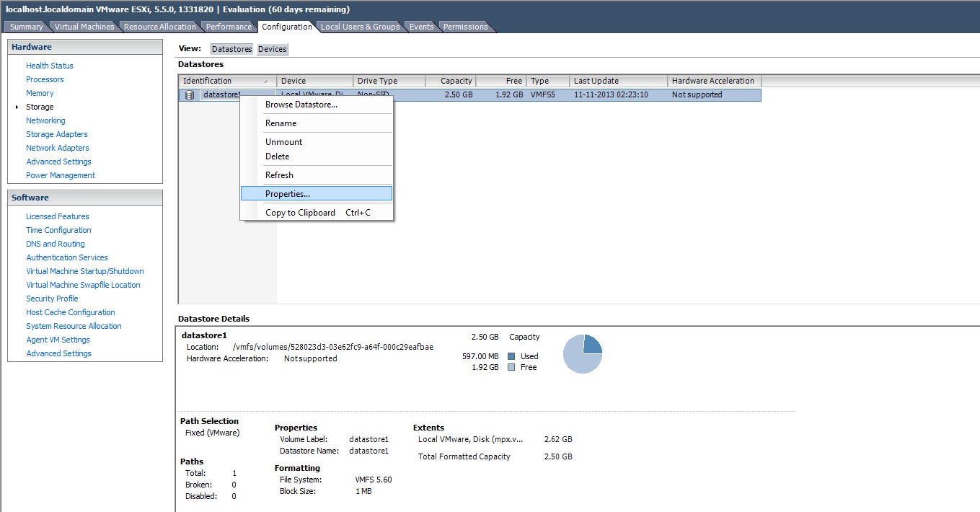Select Rename in the context menu
The width and height of the screenshot is (980, 512).
317,123
